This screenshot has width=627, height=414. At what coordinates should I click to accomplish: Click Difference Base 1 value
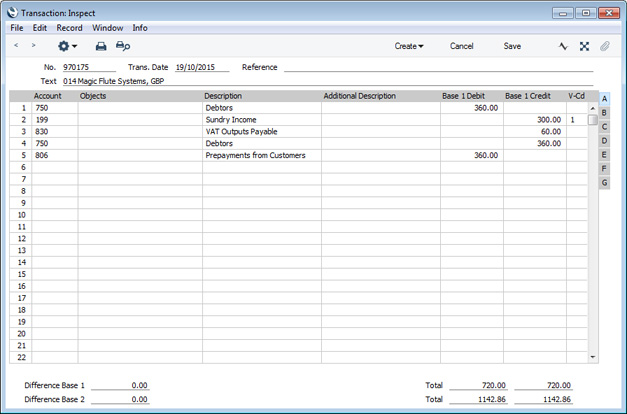[120, 385]
